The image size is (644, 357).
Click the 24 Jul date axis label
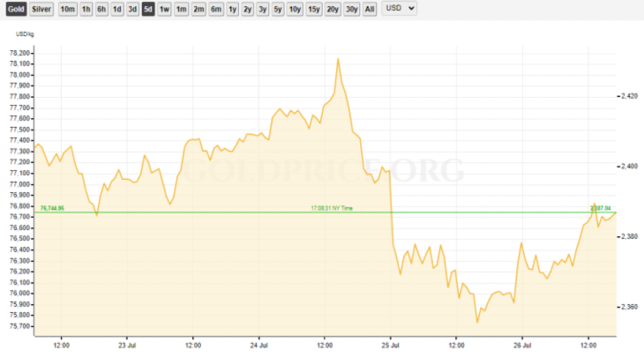258,346
